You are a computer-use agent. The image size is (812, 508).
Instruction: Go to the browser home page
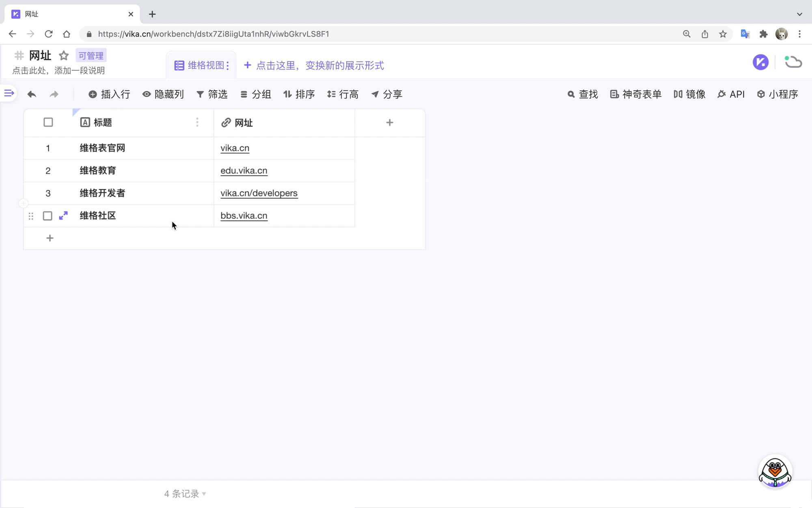tap(67, 34)
